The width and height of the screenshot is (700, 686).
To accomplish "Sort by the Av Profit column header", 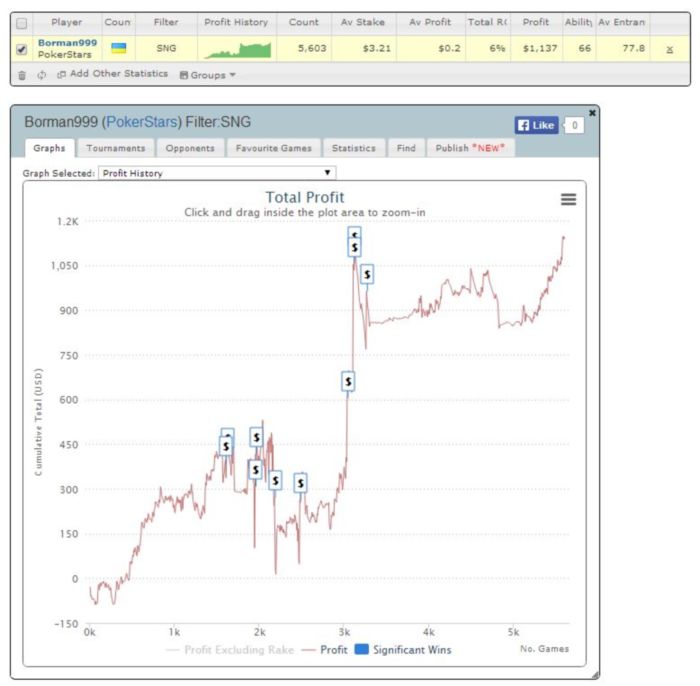I will point(430,22).
